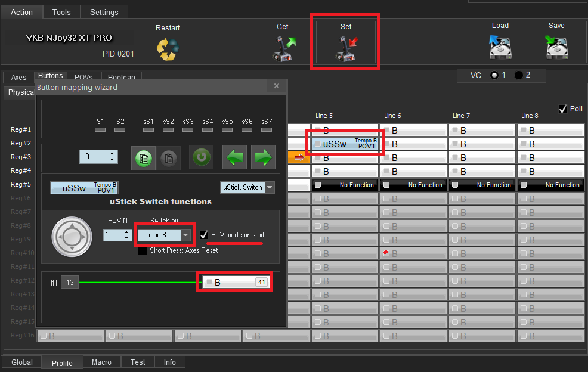Click the VKB NJoy32 XT PRO title
This screenshot has height=372, width=588.
(69, 38)
